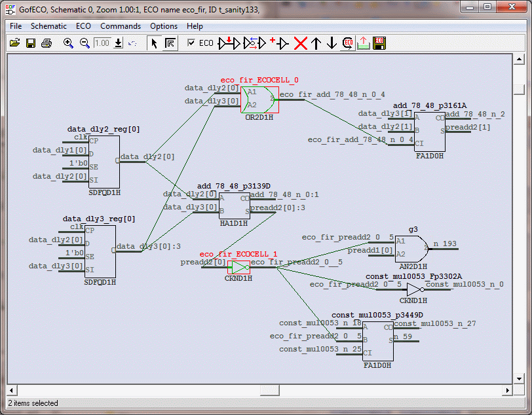Screen dimensions: 532x415
Task: Open the ECO menu
Action: [83, 26]
